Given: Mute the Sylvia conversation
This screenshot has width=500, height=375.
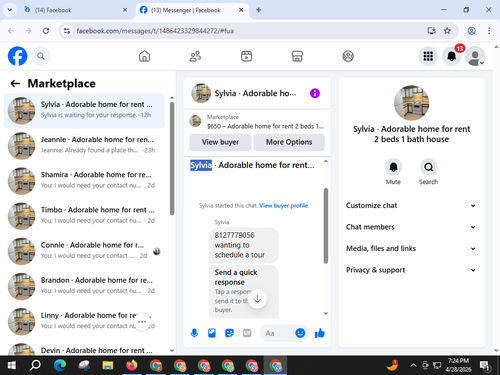Looking at the screenshot, I should [x=393, y=167].
